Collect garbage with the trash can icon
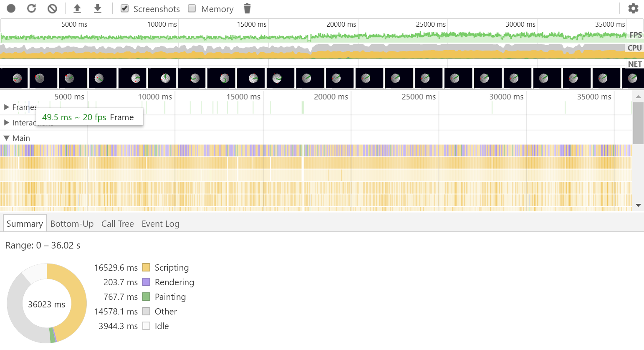Image resolution: width=644 pixels, height=350 pixels. (x=247, y=8)
